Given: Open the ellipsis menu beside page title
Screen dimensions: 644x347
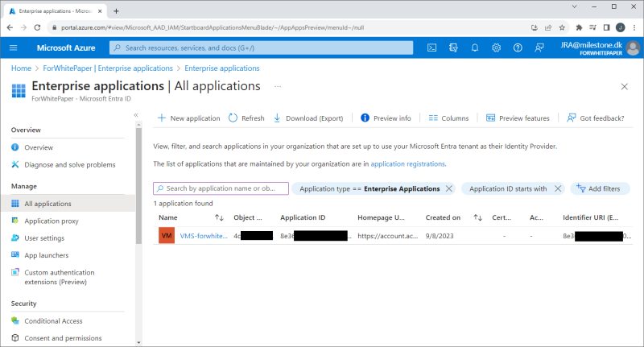Looking at the screenshot, I should (x=279, y=86).
